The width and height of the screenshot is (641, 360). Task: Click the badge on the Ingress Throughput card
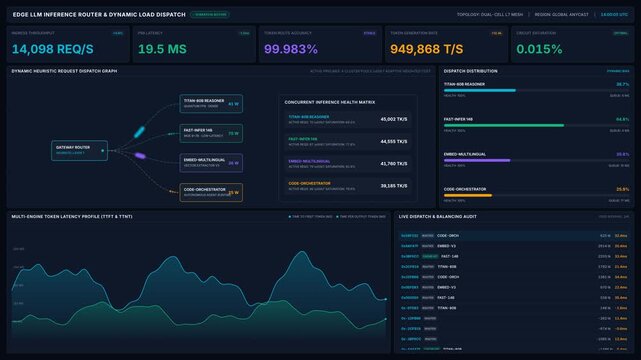coord(118,33)
